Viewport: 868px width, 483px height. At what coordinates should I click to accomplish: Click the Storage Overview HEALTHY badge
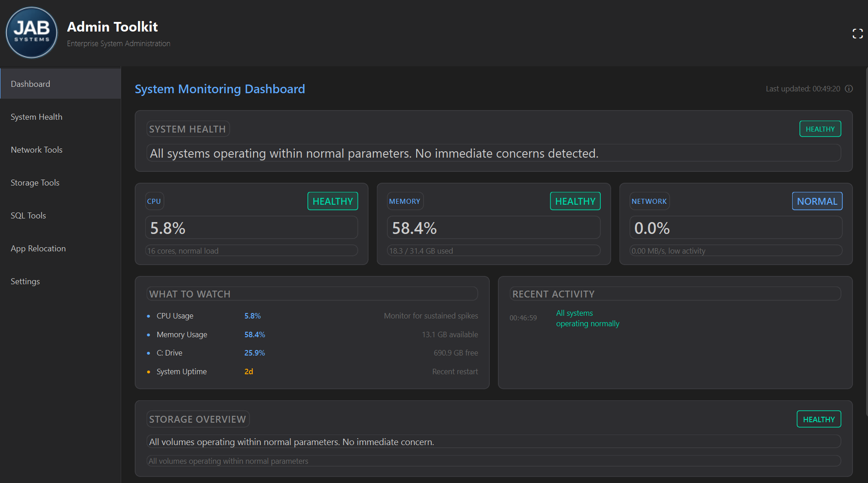click(x=819, y=419)
